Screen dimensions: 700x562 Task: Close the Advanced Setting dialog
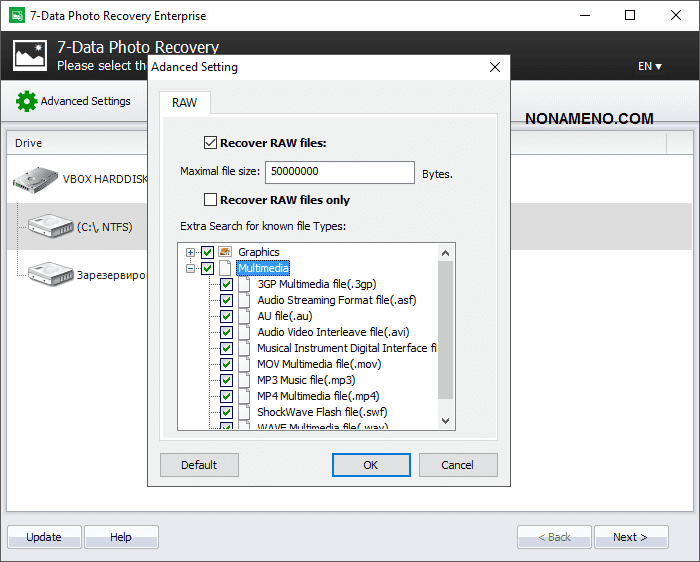pos(494,67)
